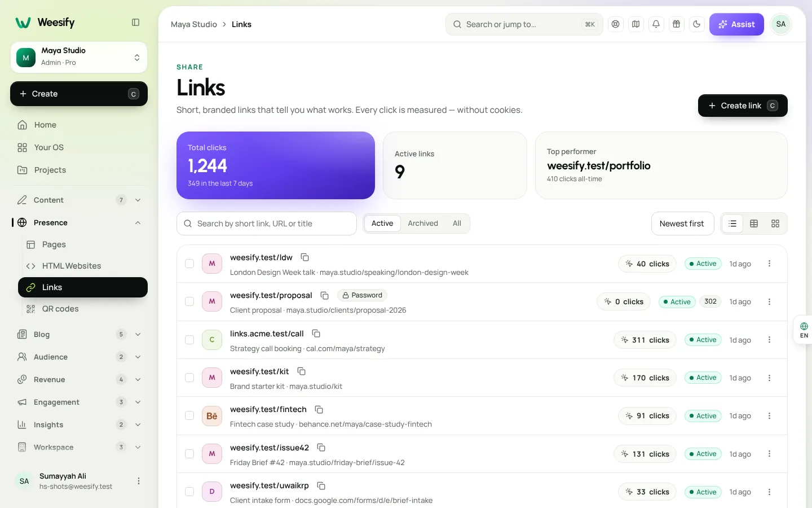Copy the weesify.test/ldw short link
Image resolution: width=812 pixels, height=508 pixels.
click(x=305, y=257)
